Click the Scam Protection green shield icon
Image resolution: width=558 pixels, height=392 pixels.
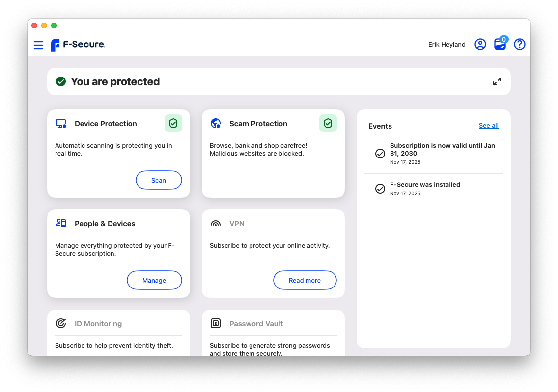328,123
